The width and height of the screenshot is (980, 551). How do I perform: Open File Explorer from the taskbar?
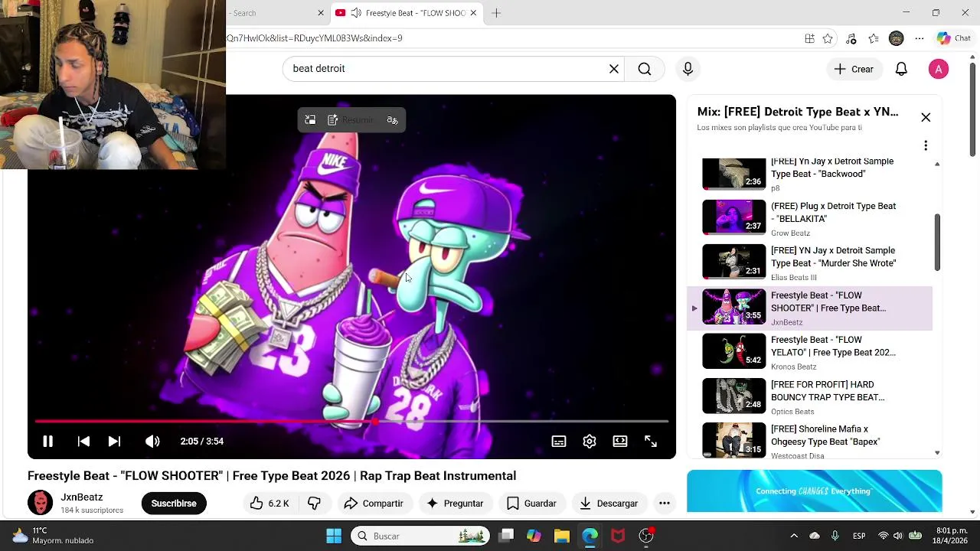point(562,536)
